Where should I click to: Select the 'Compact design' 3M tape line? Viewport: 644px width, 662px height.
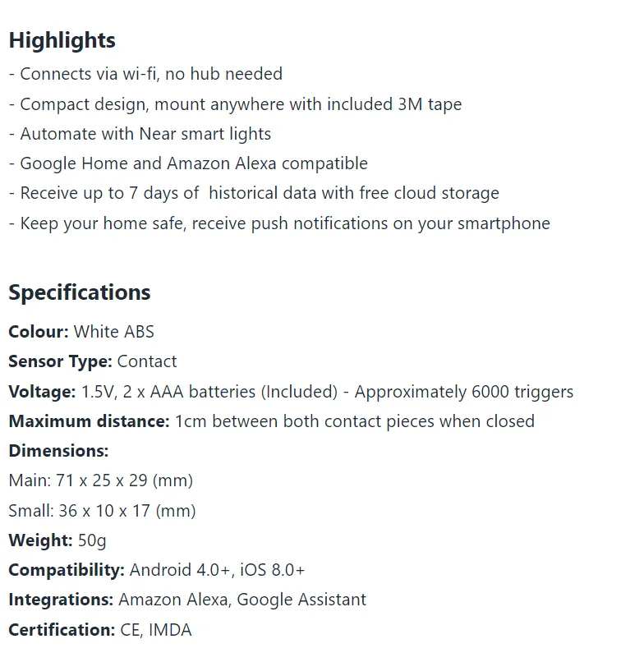coord(235,104)
